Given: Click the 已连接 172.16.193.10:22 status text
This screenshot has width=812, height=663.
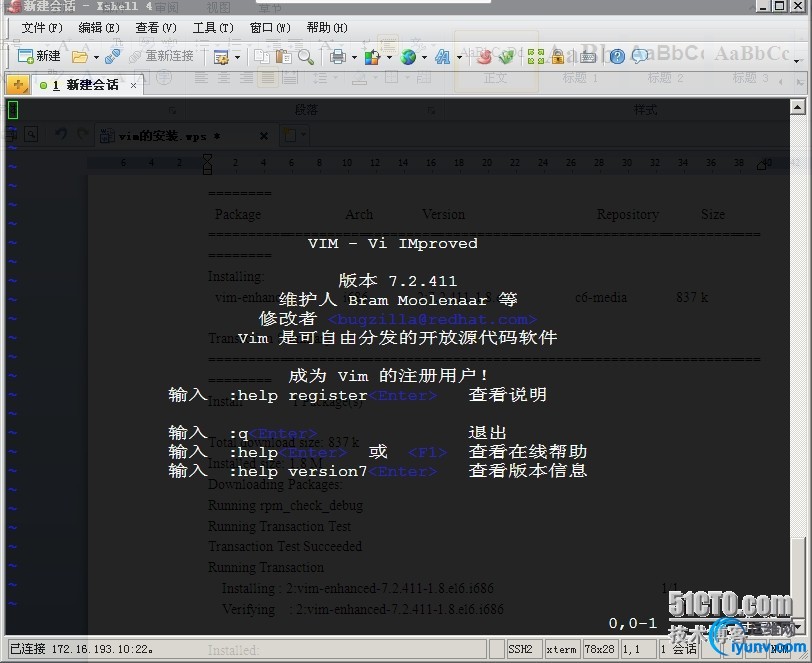Looking at the screenshot, I should click(x=81, y=649).
